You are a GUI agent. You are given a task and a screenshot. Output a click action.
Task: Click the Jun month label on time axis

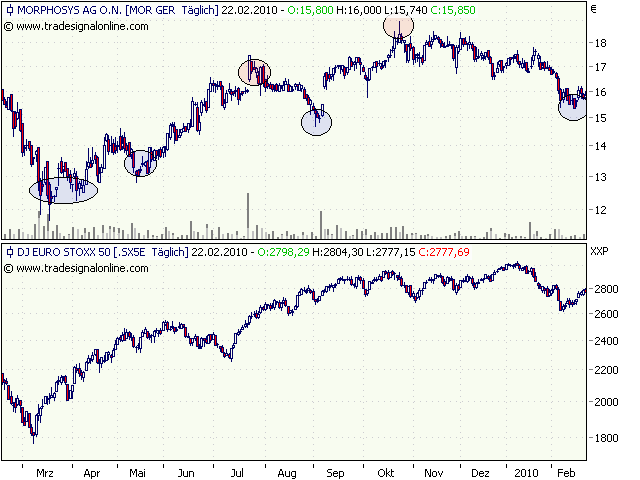click(186, 473)
